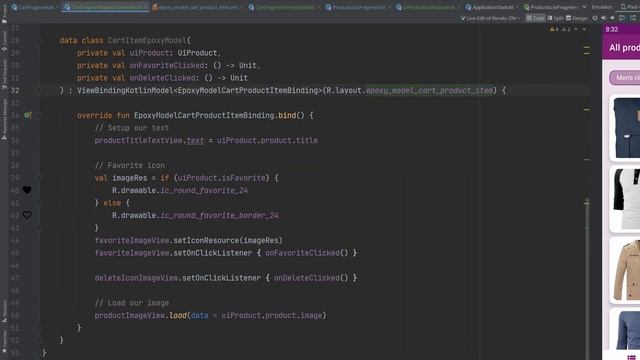Switch editor to Split view
This screenshot has width=640, height=360.
click(x=555, y=18)
